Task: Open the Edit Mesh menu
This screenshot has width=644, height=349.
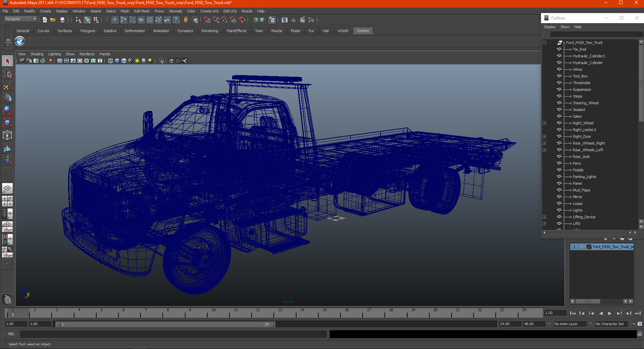Action: 142,11
